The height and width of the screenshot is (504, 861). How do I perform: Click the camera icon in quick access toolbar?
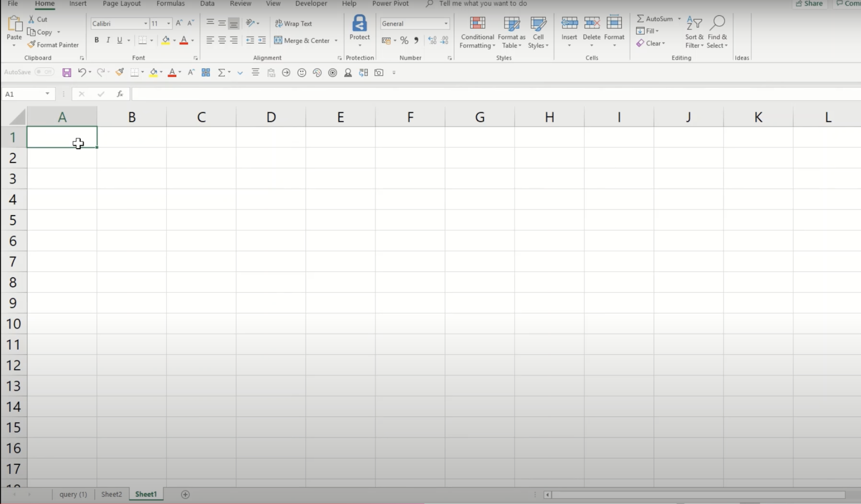pyautogui.click(x=379, y=72)
